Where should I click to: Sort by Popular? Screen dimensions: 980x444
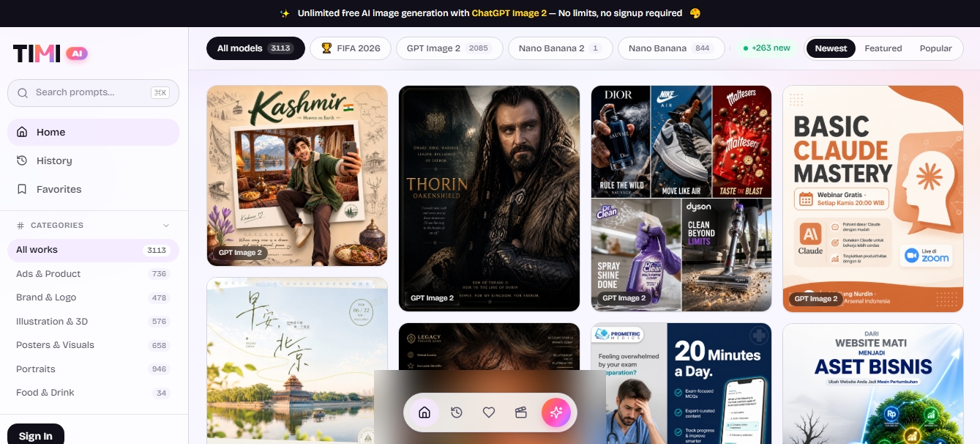[936, 48]
